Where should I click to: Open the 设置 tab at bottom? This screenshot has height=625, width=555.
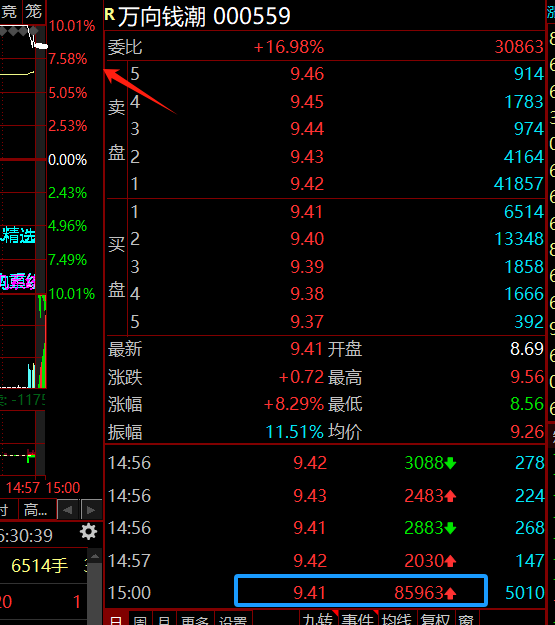click(233, 620)
